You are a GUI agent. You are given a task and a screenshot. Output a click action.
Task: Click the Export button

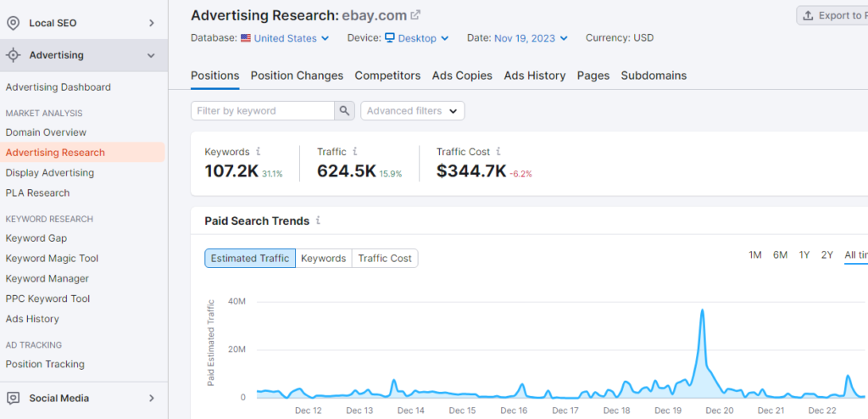coord(832,15)
